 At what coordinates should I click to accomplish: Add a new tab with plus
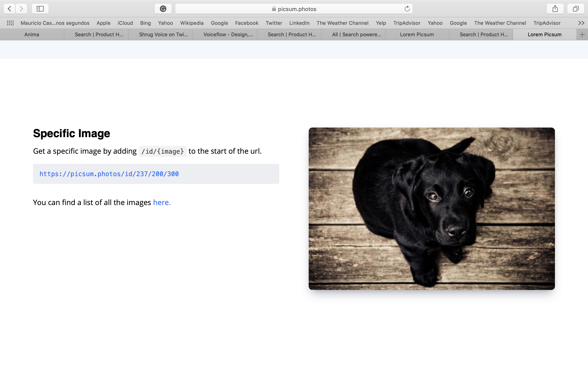coord(582,34)
